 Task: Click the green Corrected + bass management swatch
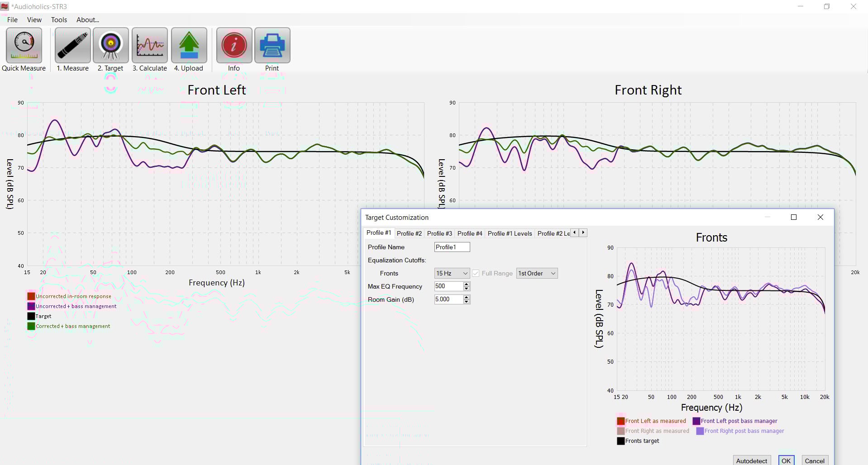point(31,326)
